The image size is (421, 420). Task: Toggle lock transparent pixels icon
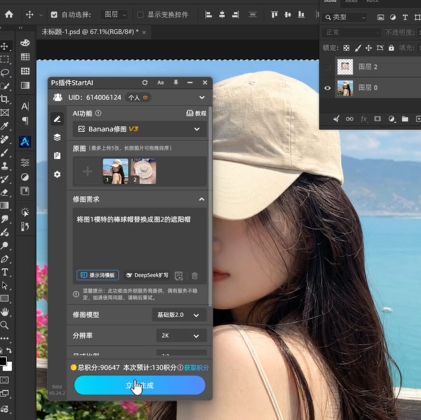click(x=346, y=48)
